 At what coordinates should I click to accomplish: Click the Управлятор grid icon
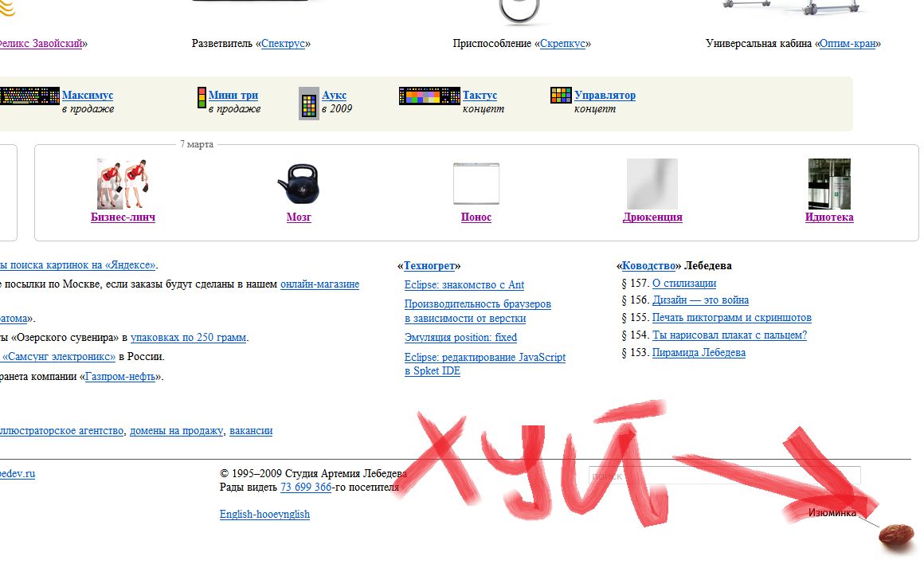tap(561, 96)
